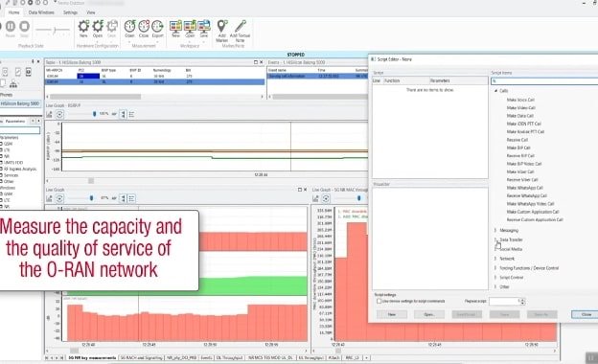Expand the Script Control category
Image resolution: width=598 pixels, height=364 pixels.
[495, 278]
